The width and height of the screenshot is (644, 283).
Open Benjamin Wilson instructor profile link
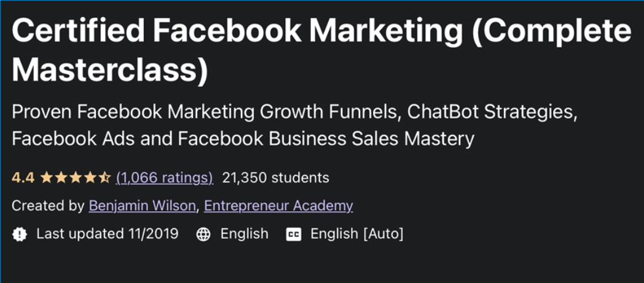pyautogui.click(x=143, y=206)
